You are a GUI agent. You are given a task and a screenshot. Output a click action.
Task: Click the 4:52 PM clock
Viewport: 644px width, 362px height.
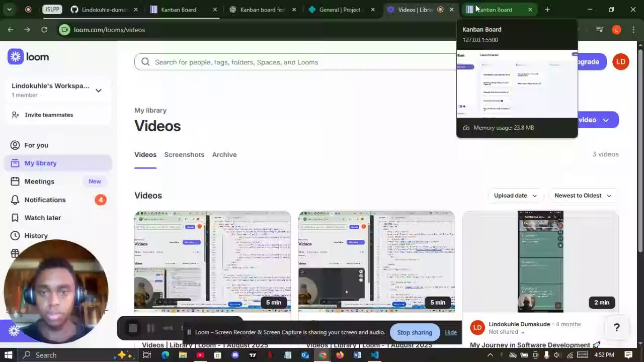pyautogui.click(x=604, y=355)
